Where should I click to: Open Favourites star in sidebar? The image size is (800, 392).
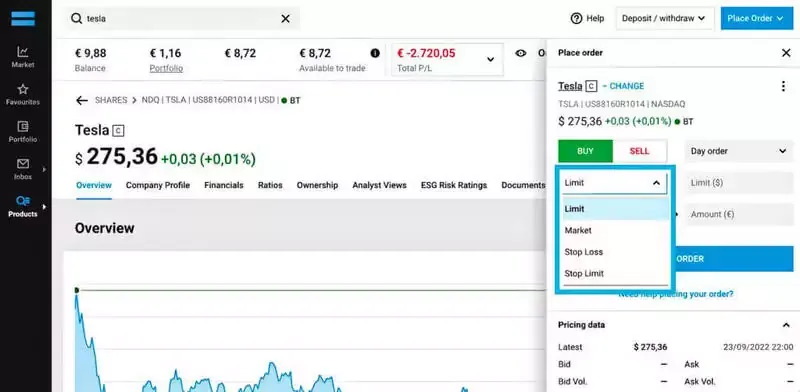tap(23, 94)
